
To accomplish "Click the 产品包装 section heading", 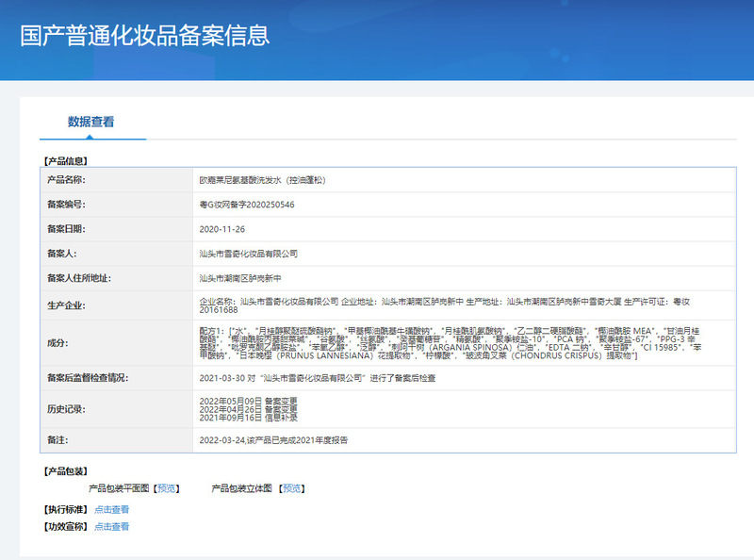I will point(66,470).
